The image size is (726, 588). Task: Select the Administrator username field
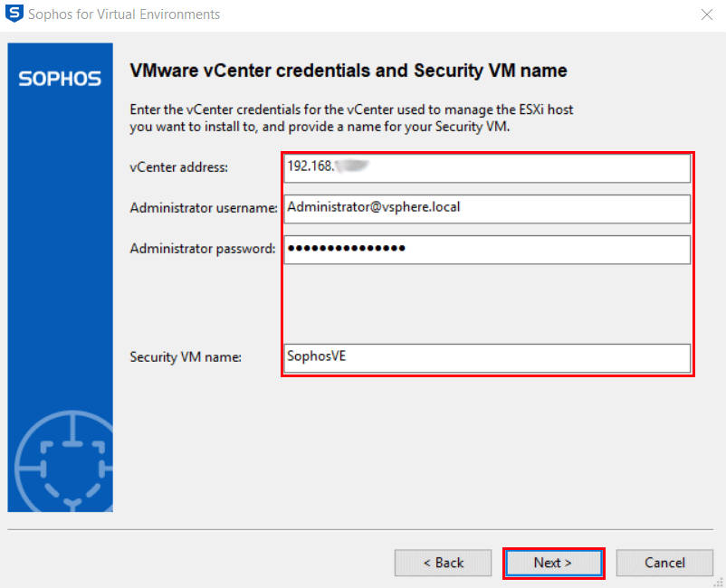487,209
